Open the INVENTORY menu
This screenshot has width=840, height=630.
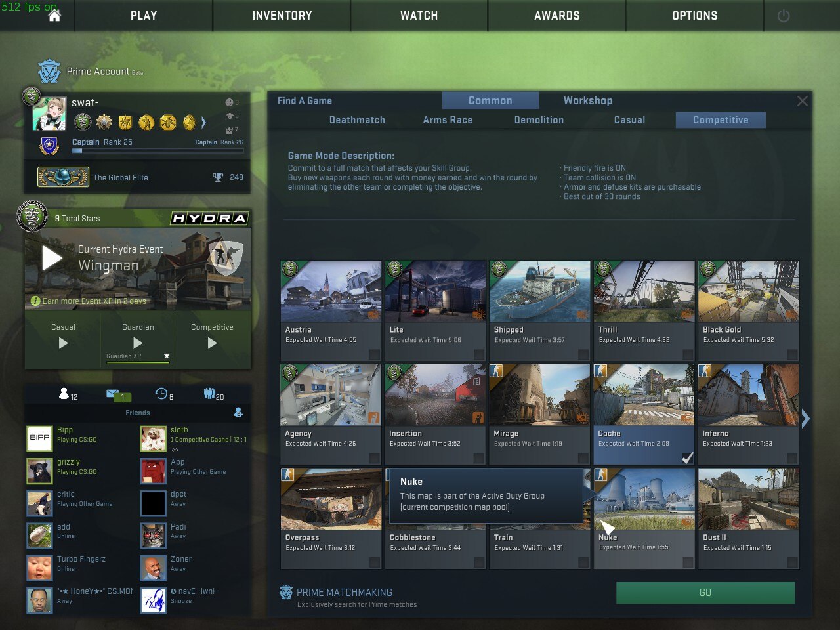282,16
